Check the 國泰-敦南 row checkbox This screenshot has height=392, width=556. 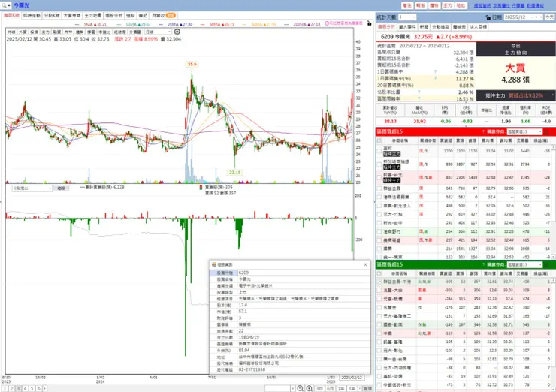(379, 324)
